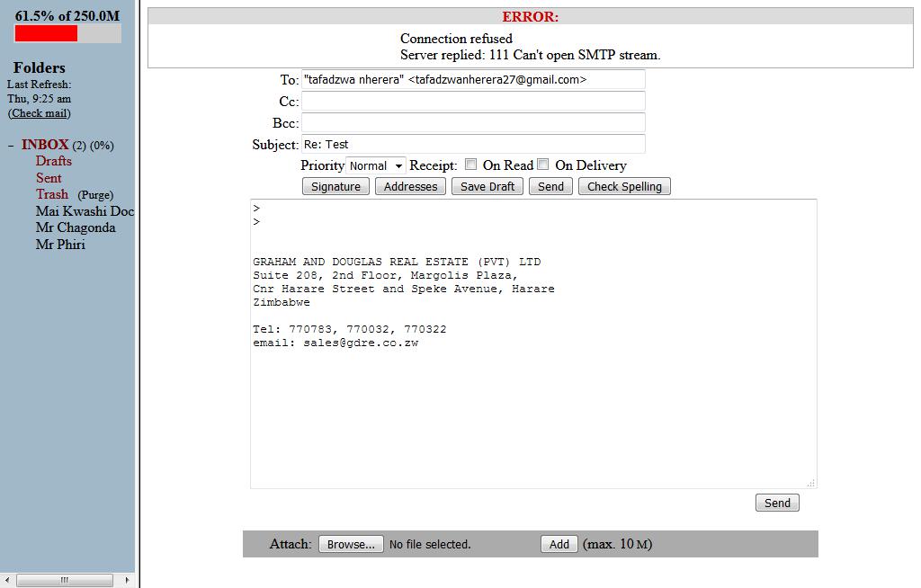Open the Mr Chagonda folder
The image size is (921, 588).
[x=76, y=227]
